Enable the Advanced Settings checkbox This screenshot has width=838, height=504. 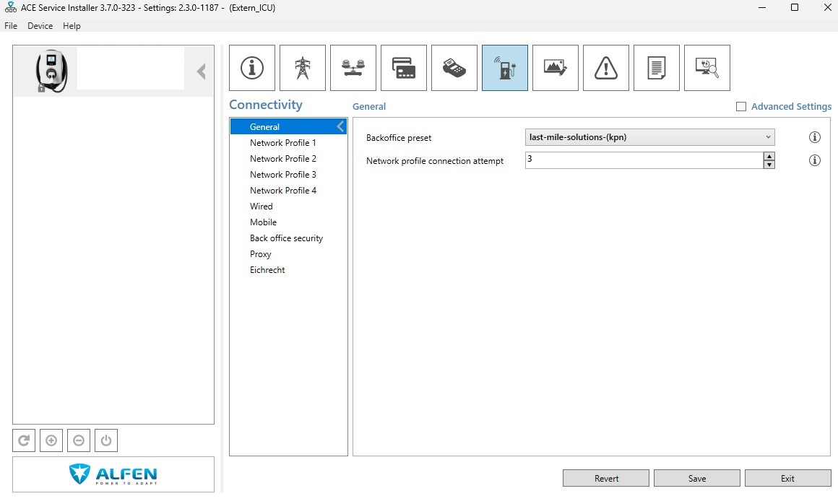[x=740, y=106]
